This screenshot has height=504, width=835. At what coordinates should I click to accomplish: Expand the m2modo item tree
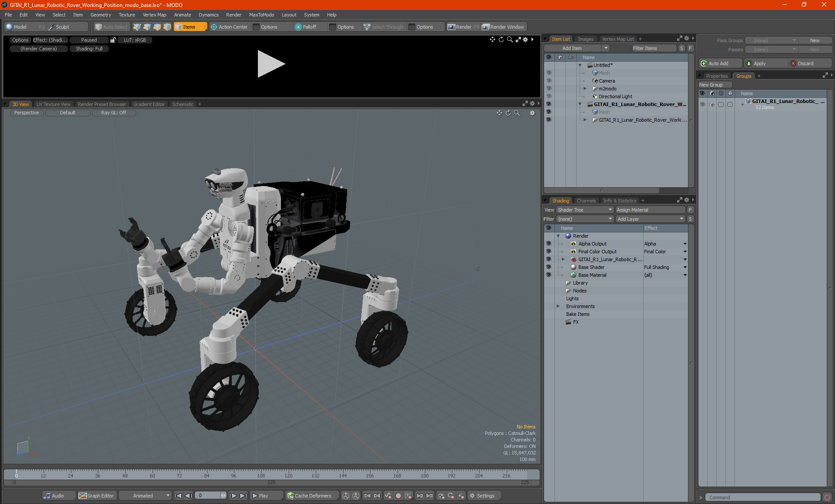[x=585, y=89]
